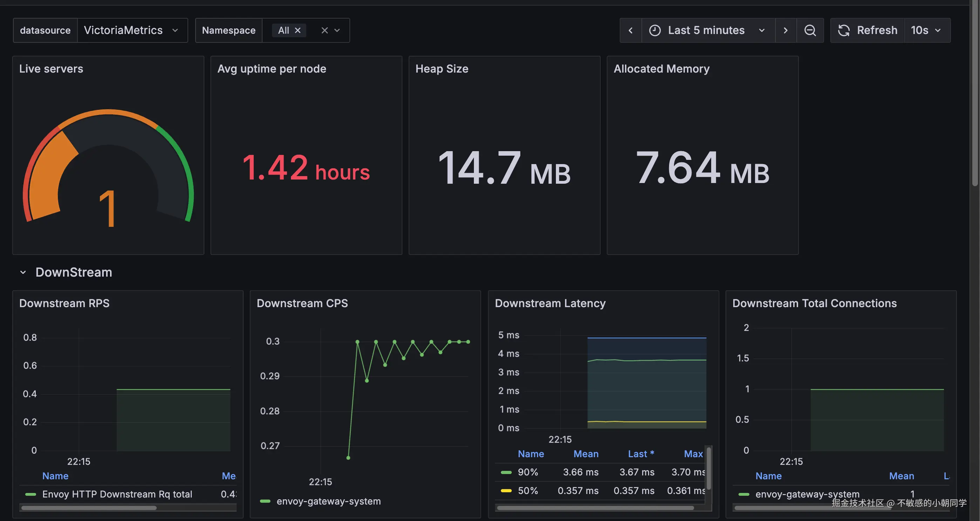
Task: Toggle the 50% latency series legend
Action: pos(528,491)
